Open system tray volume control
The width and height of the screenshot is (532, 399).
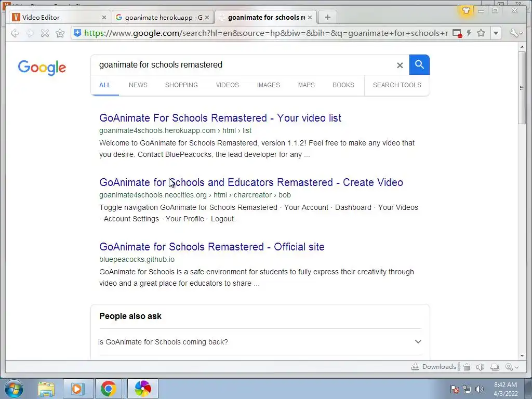pos(480,389)
